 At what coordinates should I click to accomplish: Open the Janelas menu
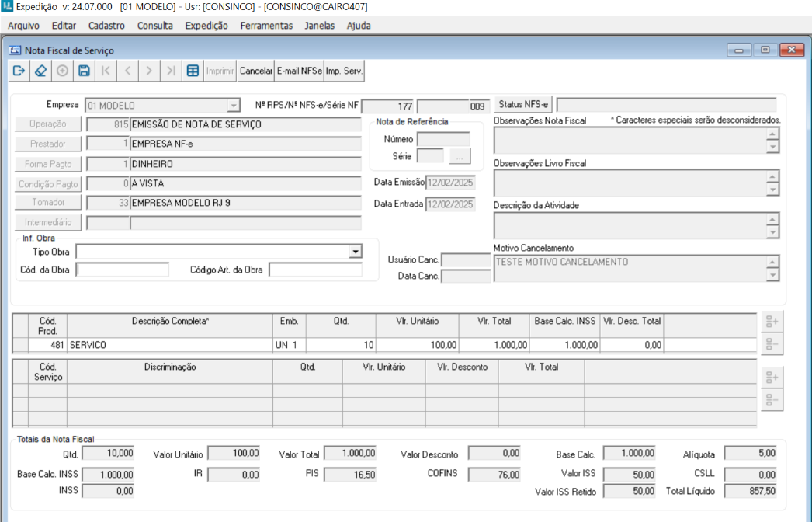coord(320,26)
